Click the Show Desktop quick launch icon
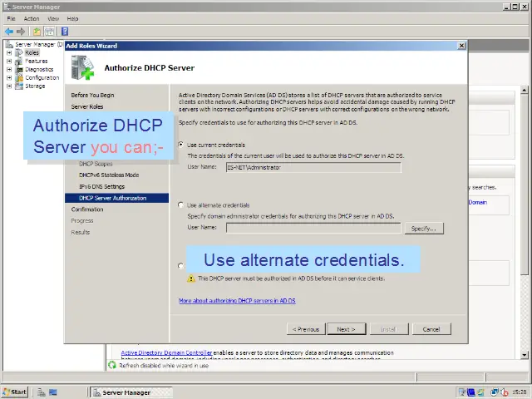The image size is (532, 399). tap(53, 392)
